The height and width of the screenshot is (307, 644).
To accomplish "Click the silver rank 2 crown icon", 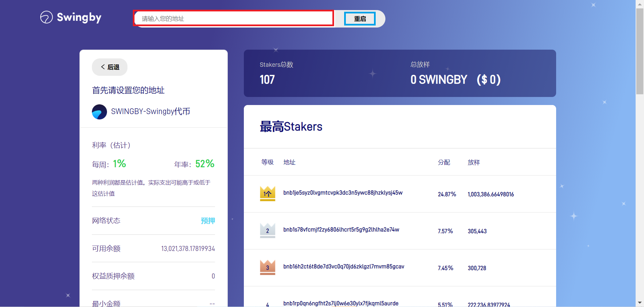I will (x=268, y=231).
